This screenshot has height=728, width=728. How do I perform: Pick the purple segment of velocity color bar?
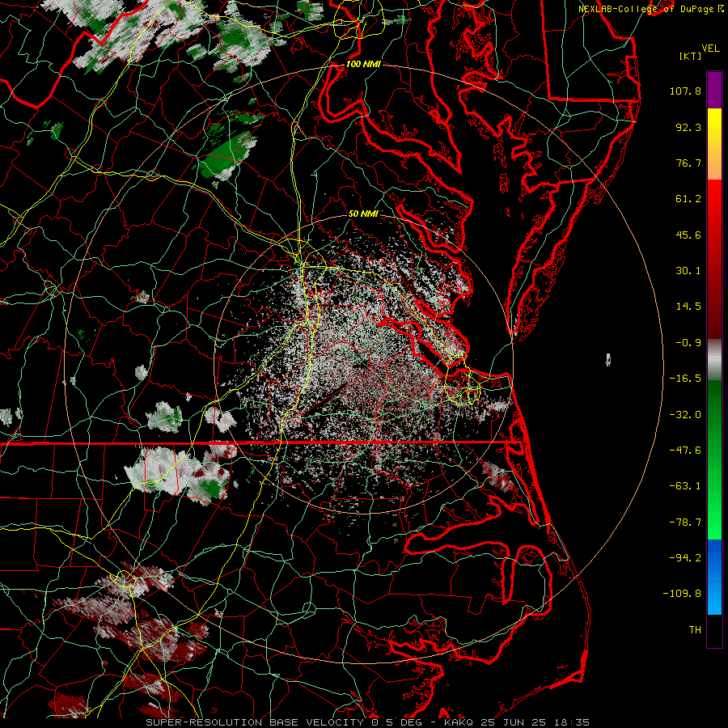coord(714,90)
